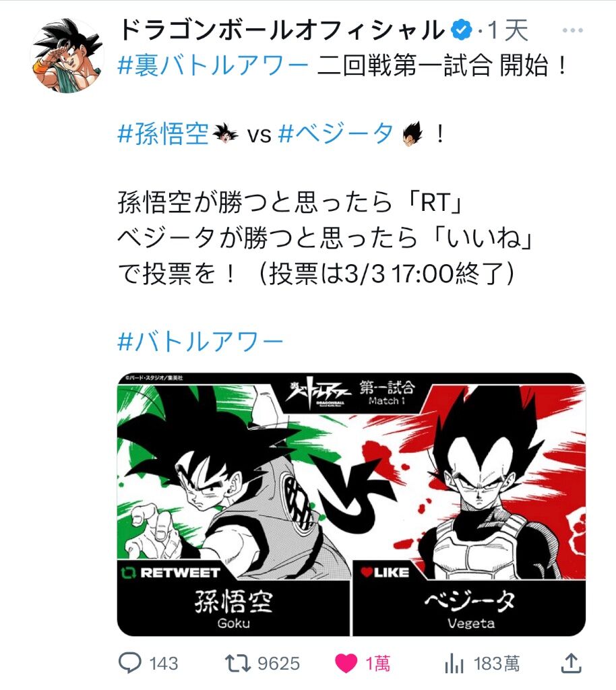Open the Goku profile avatar
This screenshot has width=616, height=690.
point(67,56)
